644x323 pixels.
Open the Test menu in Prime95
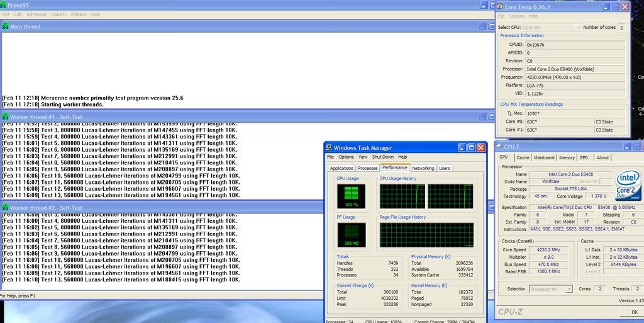pyautogui.click(x=5, y=14)
